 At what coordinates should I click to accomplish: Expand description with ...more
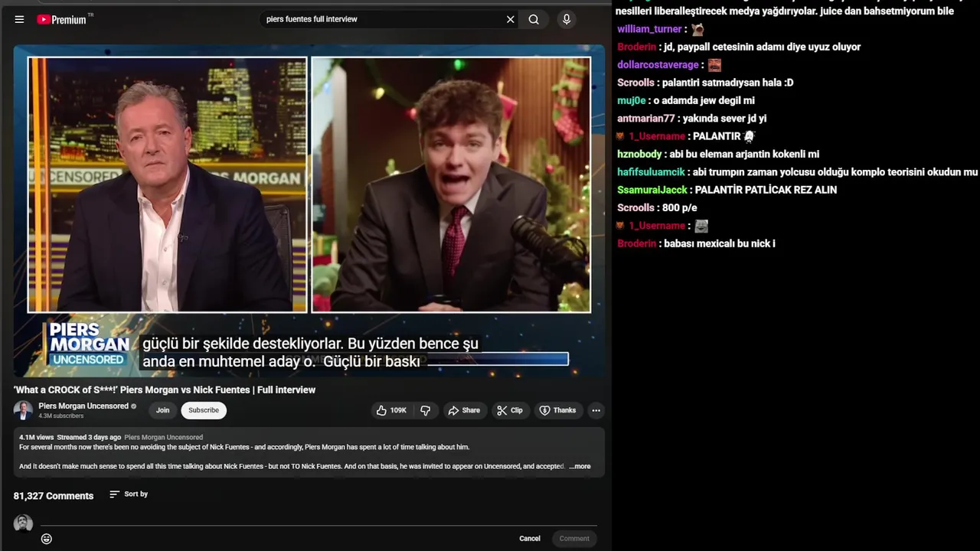click(x=580, y=466)
